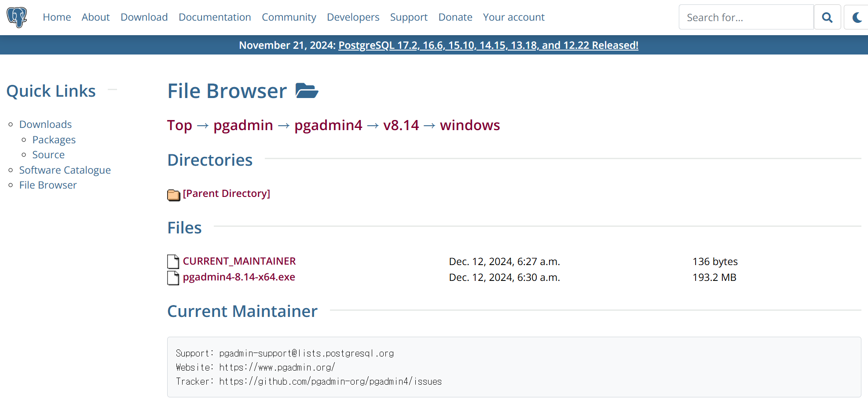The height and width of the screenshot is (411, 868).
Task: Open Your account page
Action: 513,17
